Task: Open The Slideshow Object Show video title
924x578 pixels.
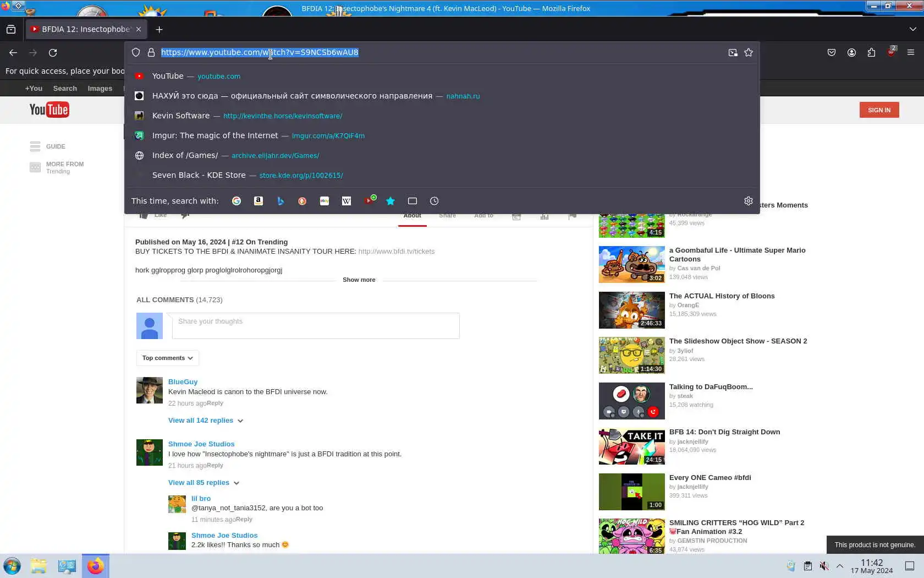Action: pyautogui.click(x=738, y=341)
